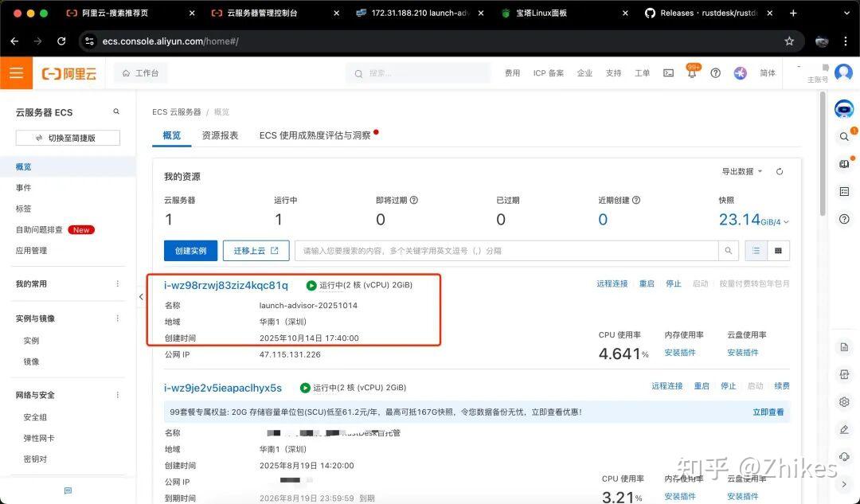Screen dimensions: 860x504
Task: Reload the browser page
Action: pyautogui.click(x=61, y=41)
